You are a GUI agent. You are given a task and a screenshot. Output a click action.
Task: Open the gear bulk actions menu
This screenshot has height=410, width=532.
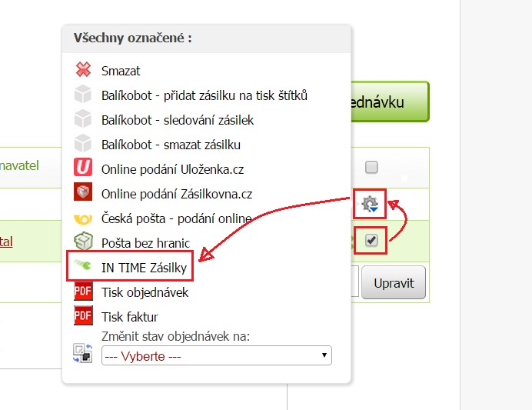click(x=370, y=204)
